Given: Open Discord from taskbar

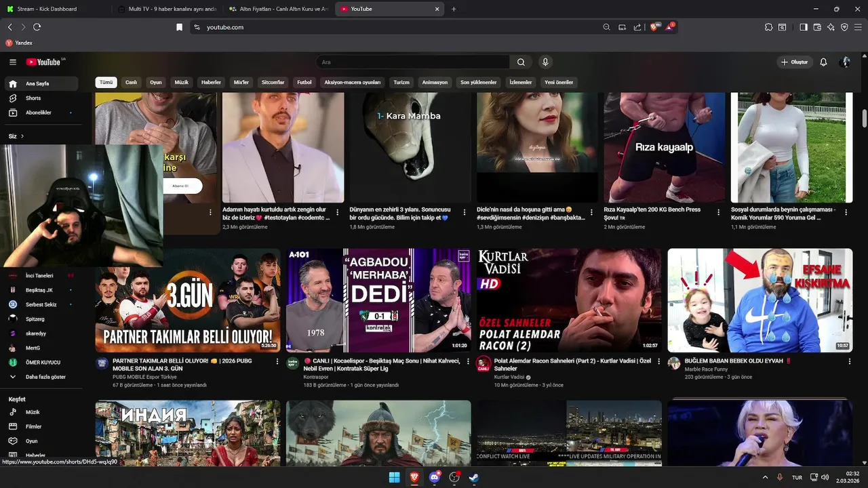Looking at the screenshot, I should [x=435, y=477].
